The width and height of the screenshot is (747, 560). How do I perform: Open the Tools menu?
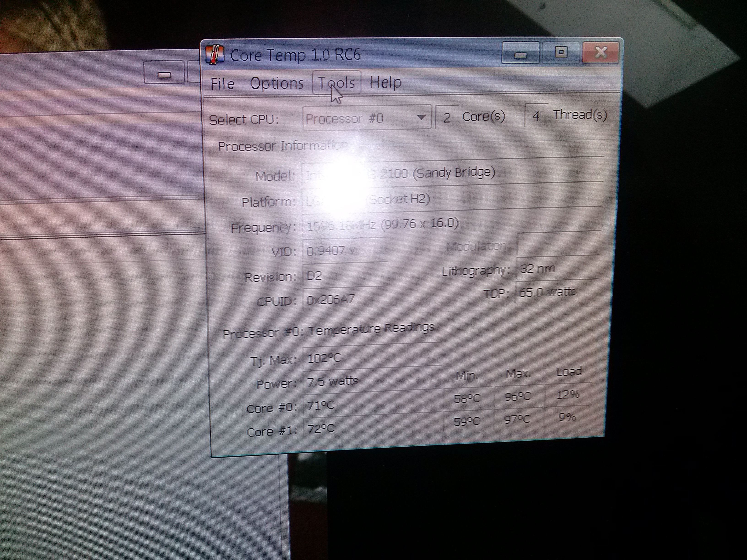coord(337,83)
